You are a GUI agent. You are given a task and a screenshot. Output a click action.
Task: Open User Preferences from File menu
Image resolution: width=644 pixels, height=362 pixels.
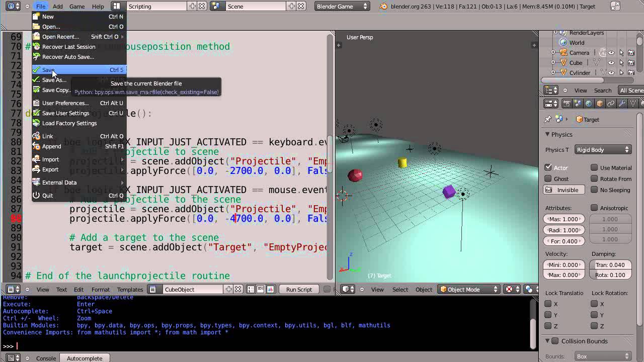(x=65, y=103)
